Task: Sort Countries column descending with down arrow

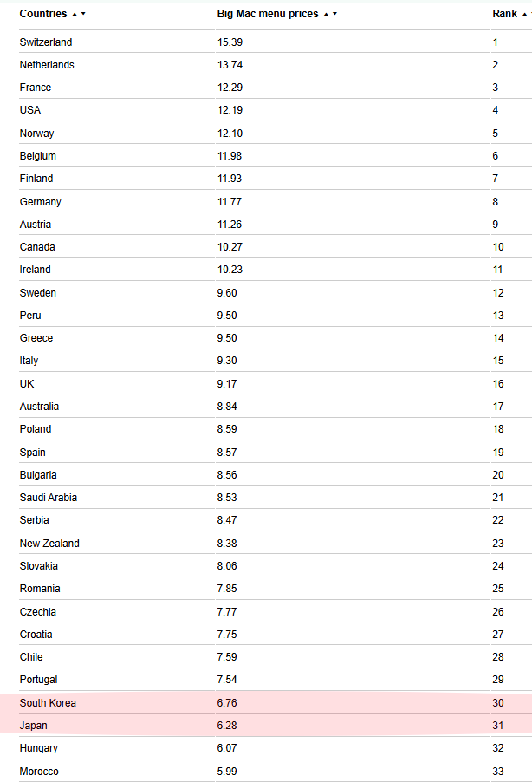Action: tap(83, 15)
